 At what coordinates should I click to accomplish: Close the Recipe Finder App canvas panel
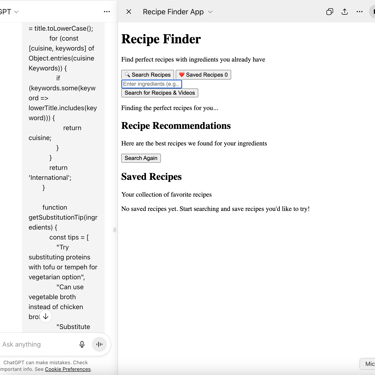click(x=128, y=12)
